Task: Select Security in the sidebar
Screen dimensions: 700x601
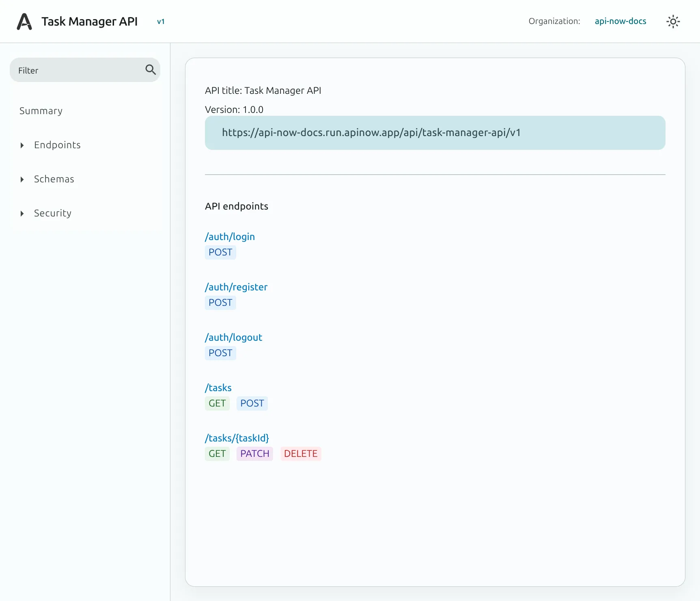Action: (53, 213)
